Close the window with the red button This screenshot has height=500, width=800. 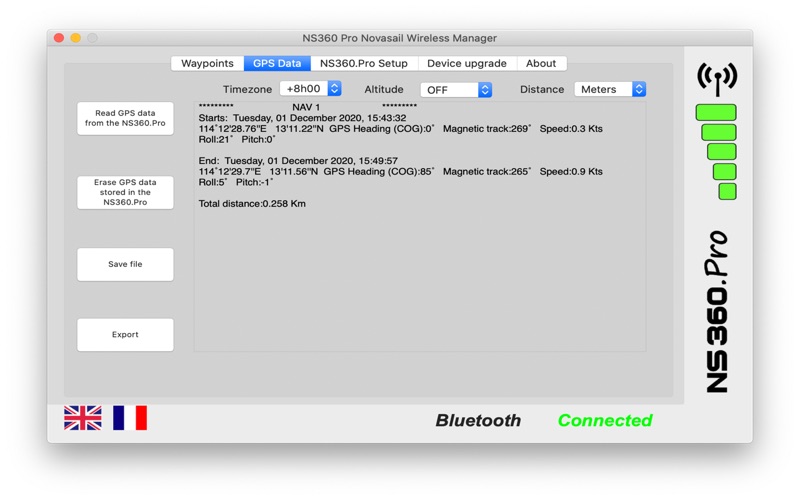coord(59,38)
